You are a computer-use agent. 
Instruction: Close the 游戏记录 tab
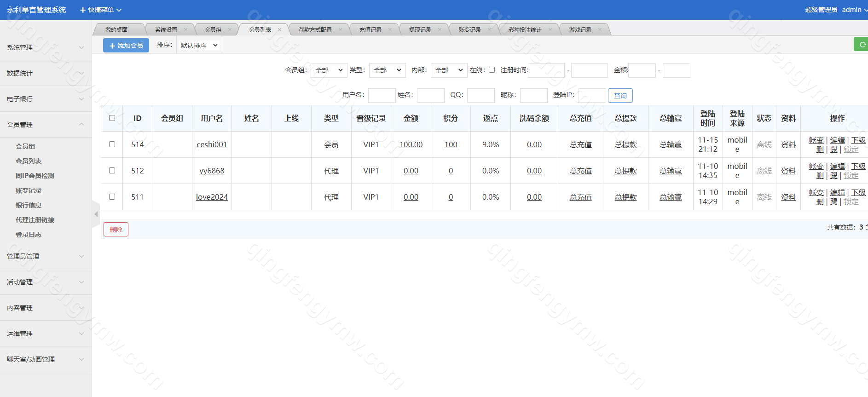(x=600, y=30)
